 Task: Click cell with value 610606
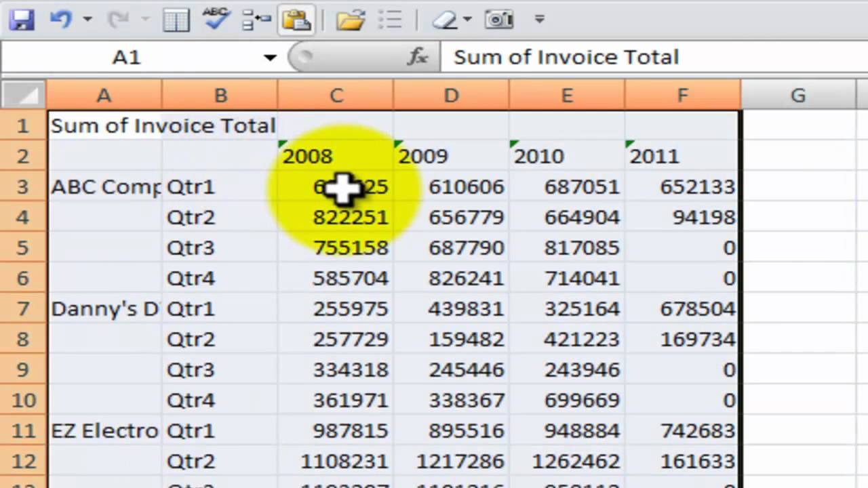451,186
